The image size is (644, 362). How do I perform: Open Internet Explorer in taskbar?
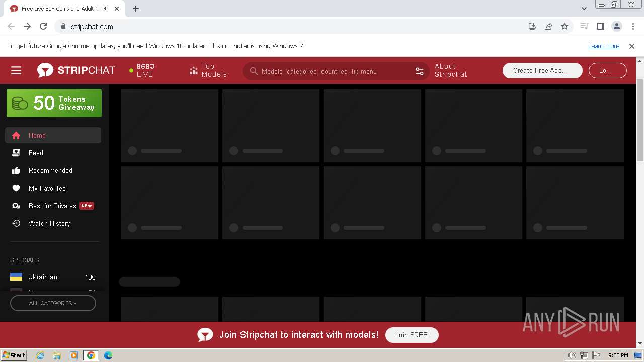[x=40, y=355]
